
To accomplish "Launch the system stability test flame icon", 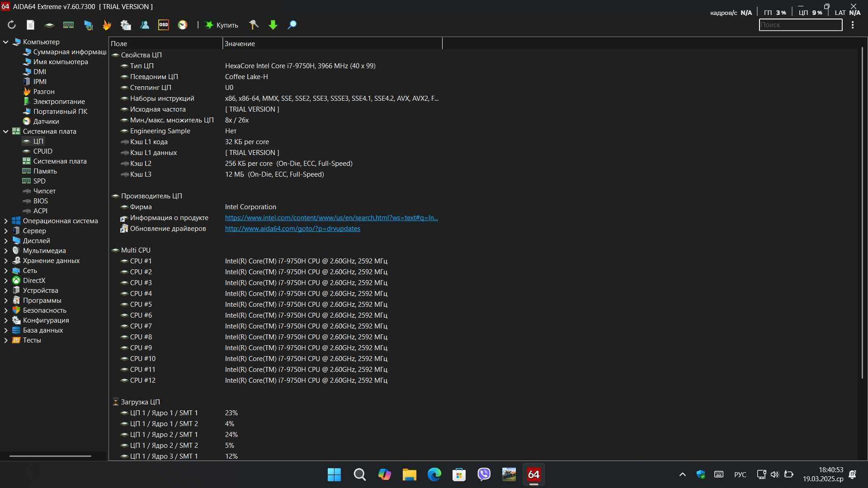I will coord(107,25).
